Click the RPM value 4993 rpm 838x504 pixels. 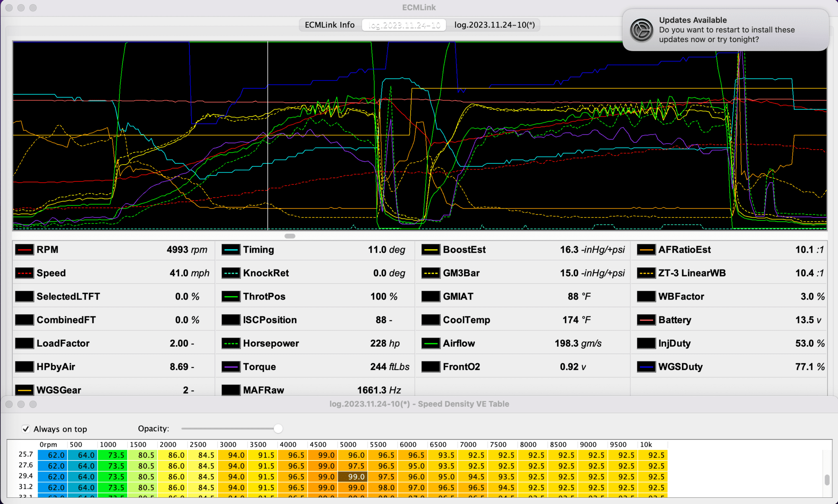(x=187, y=250)
